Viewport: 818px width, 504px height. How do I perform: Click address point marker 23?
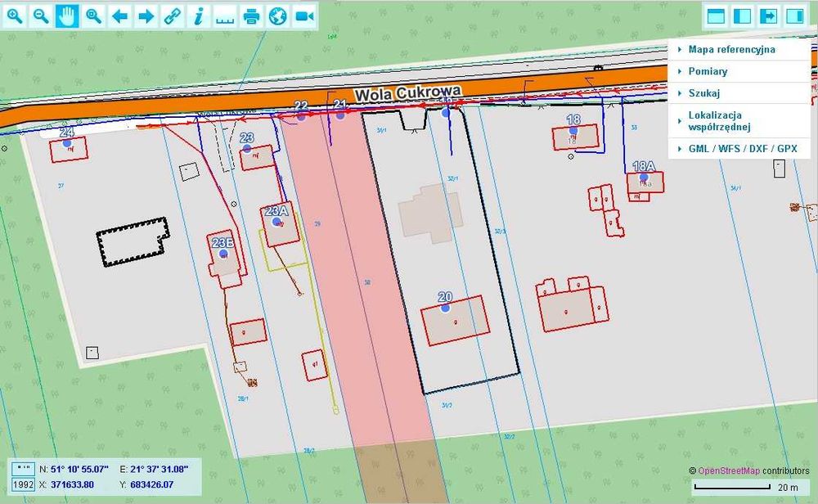[247, 149]
